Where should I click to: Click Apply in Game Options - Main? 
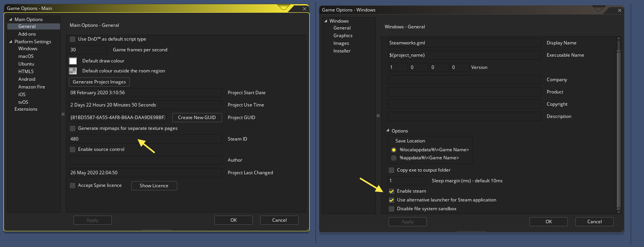coord(93,220)
